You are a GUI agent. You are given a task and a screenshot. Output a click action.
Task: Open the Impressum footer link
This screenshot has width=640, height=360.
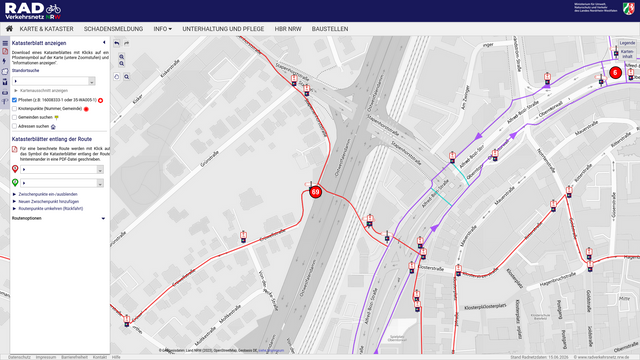(x=46, y=357)
